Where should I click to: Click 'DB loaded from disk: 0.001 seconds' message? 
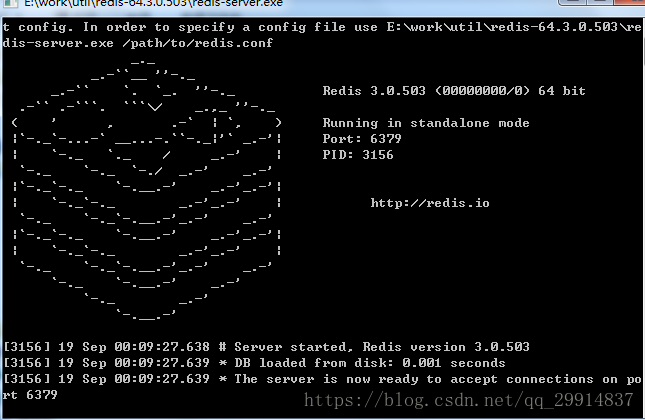pos(370,363)
